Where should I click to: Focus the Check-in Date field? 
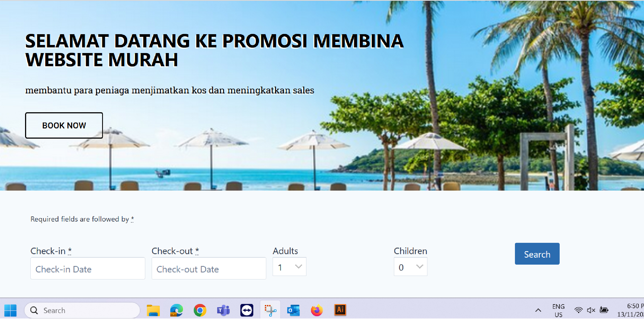88,269
